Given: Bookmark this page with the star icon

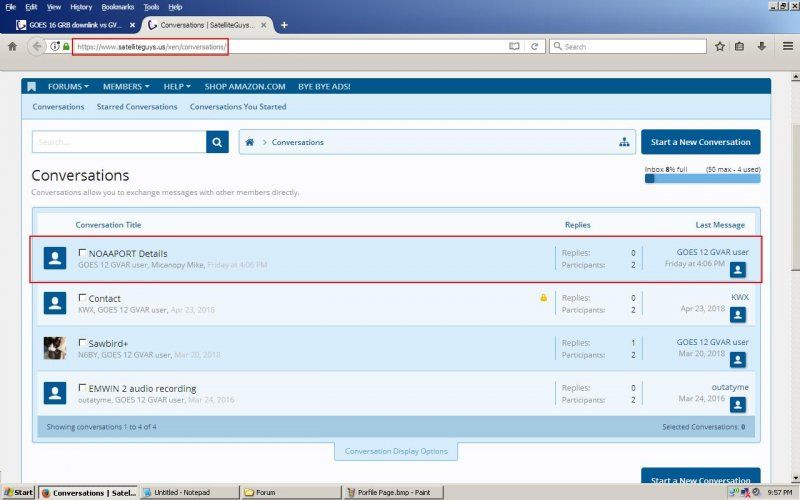Looking at the screenshot, I should click(720, 46).
